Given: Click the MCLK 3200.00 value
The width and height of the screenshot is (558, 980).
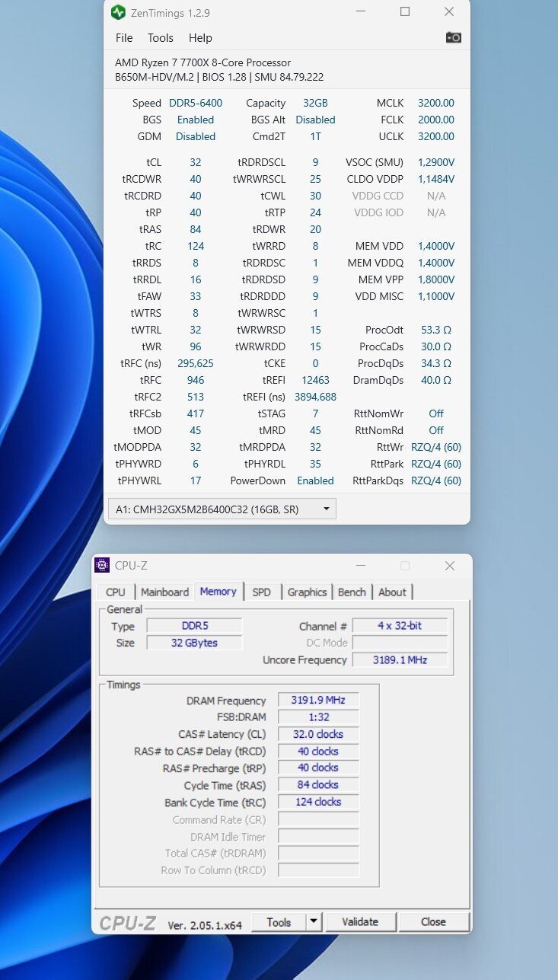Looking at the screenshot, I should (436, 103).
